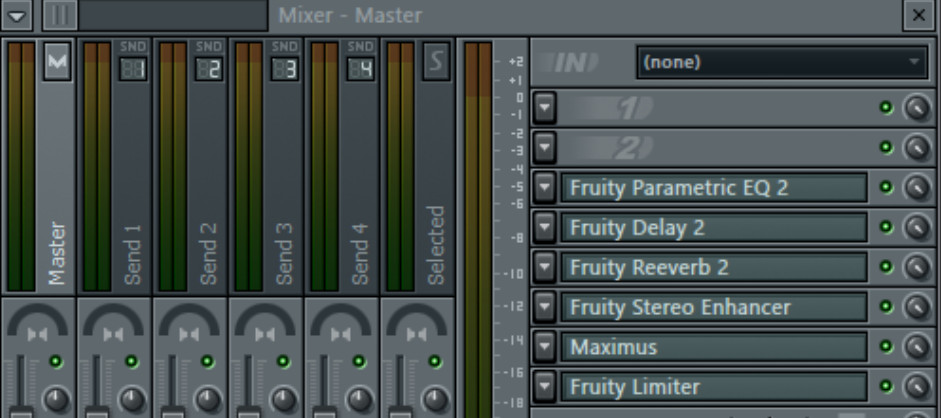941x418 pixels.
Task: Click the S icon on Selected track
Action: 436,61
